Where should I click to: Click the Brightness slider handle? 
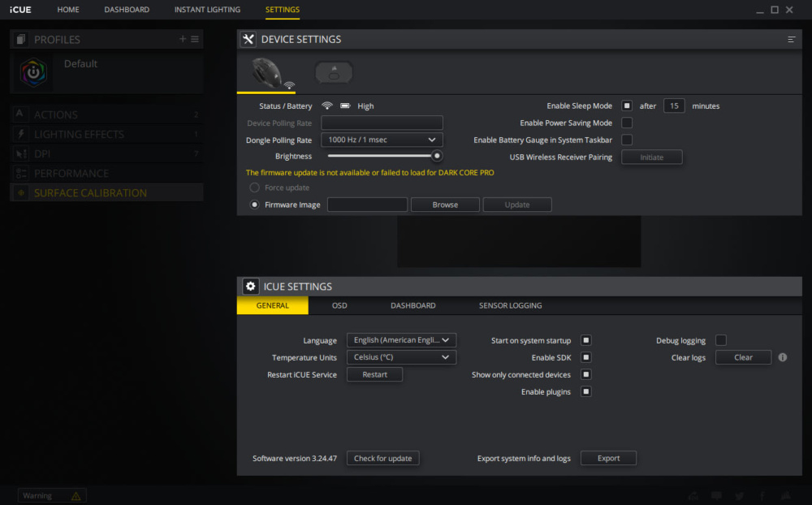click(437, 156)
